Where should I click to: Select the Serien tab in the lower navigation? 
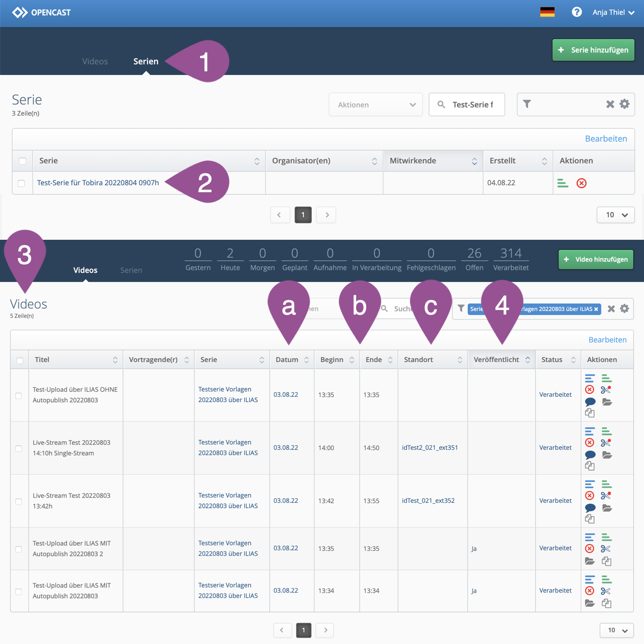point(131,270)
